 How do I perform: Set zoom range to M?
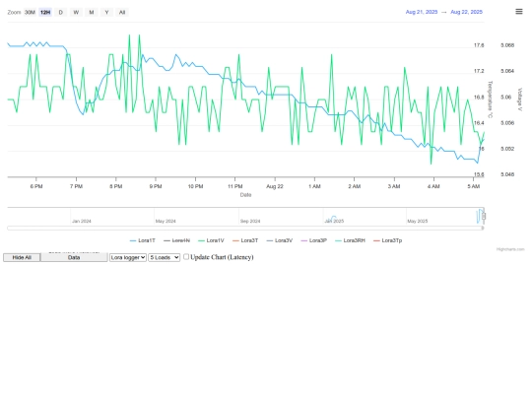coord(92,12)
